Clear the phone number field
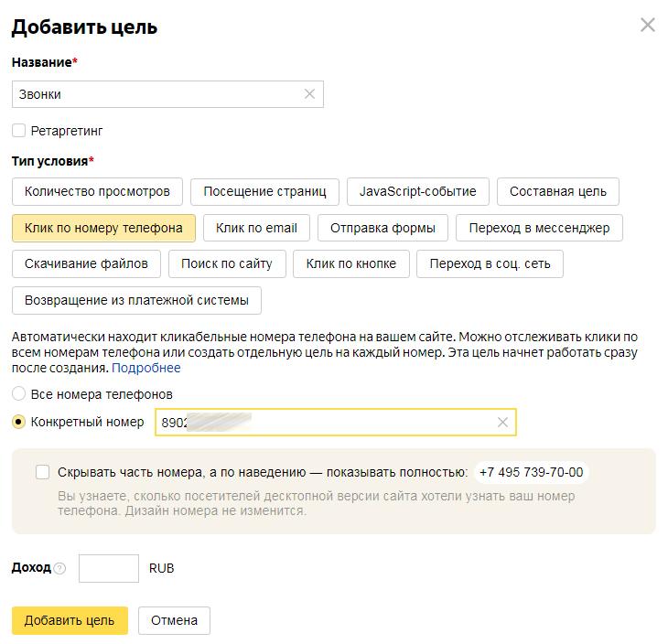 502,423
